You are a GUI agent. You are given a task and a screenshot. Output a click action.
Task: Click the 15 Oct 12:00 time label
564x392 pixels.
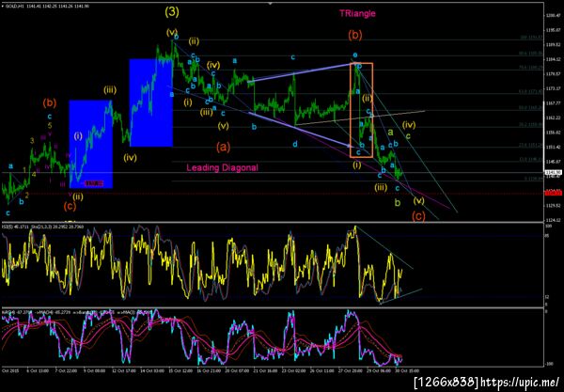[x=180, y=370]
